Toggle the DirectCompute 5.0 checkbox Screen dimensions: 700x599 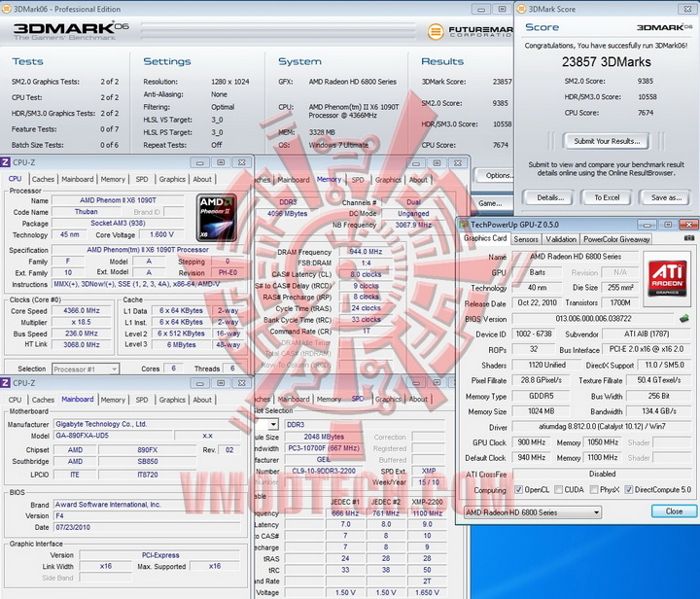(629, 490)
